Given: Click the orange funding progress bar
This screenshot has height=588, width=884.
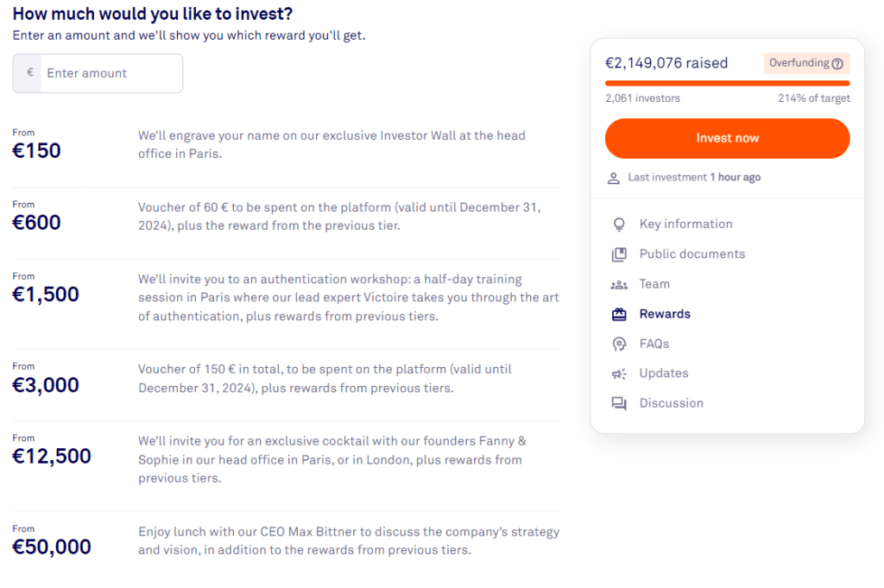Looking at the screenshot, I should pos(727,83).
